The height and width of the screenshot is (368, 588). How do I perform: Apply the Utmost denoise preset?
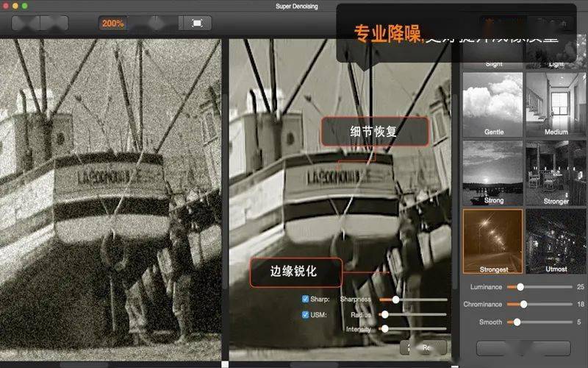(x=556, y=241)
